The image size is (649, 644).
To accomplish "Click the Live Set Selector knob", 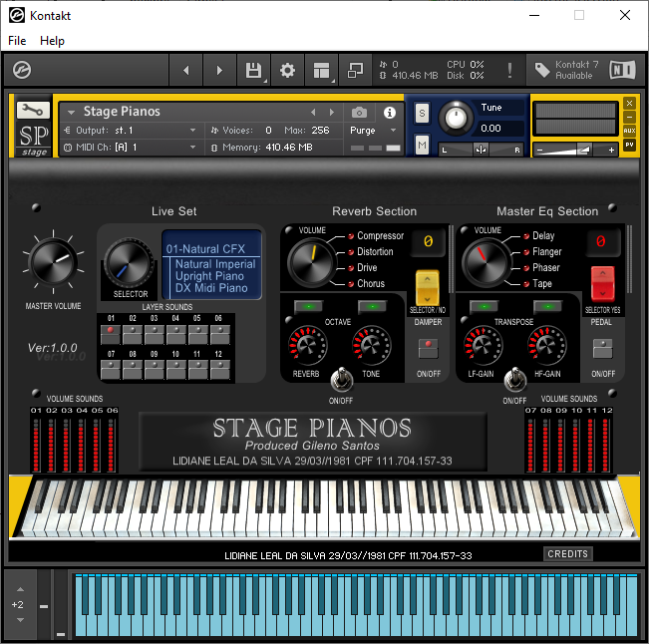I will pyautogui.click(x=129, y=263).
